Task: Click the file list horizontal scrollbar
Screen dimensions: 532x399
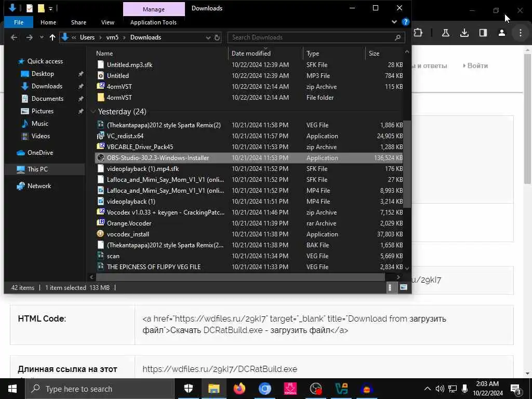Action: [x=240, y=277]
